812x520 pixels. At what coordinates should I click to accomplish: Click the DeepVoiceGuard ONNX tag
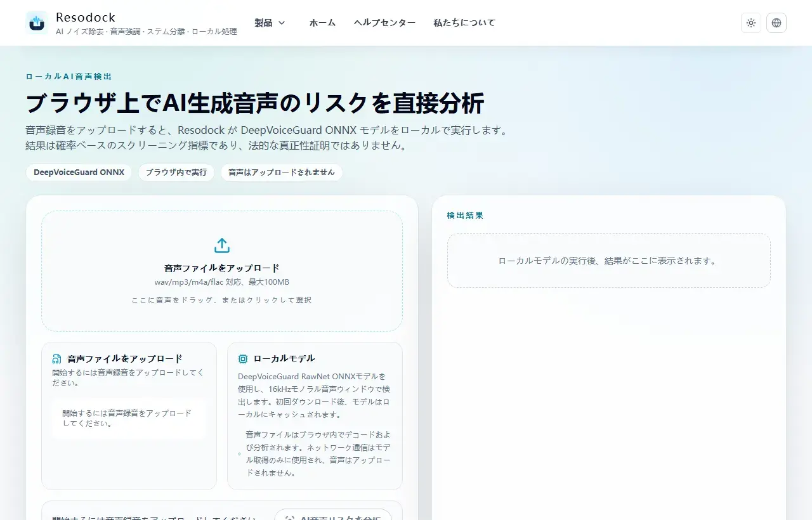click(79, 172)
